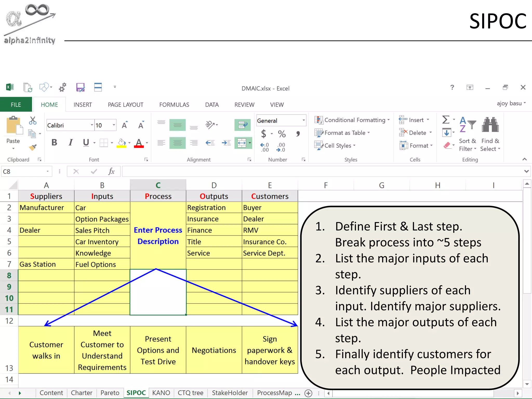The height and width of the screenshot is (399, 532).
Task: Open the FILE tab
Action: (x=16, y=104)
